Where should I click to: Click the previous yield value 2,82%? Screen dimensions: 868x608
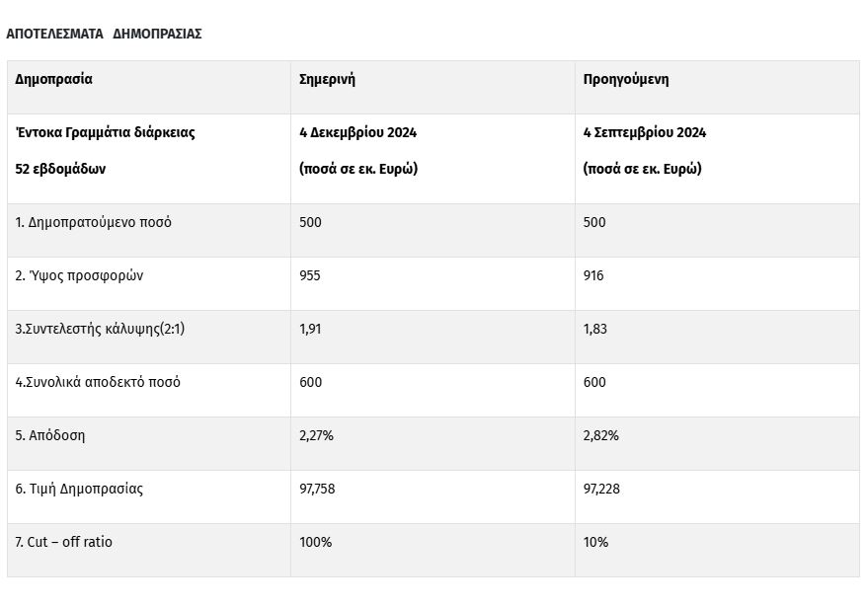pyautogui.click(x=601, y=435)
